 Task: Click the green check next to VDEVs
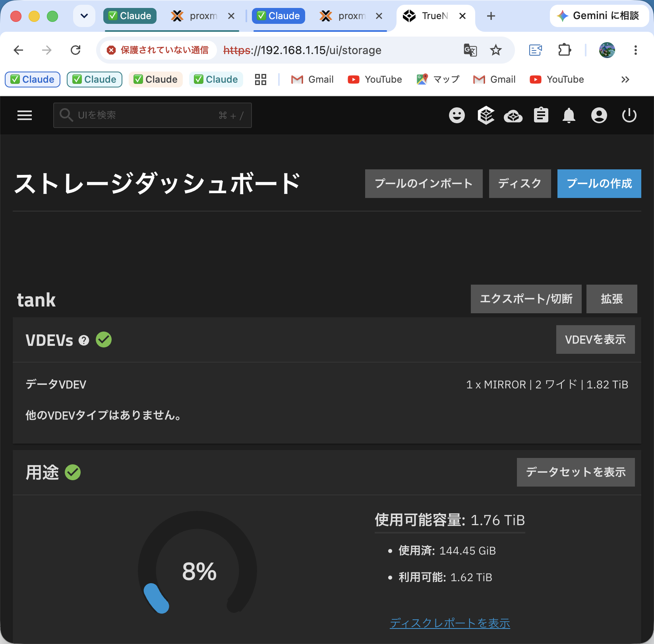(104, 339)
